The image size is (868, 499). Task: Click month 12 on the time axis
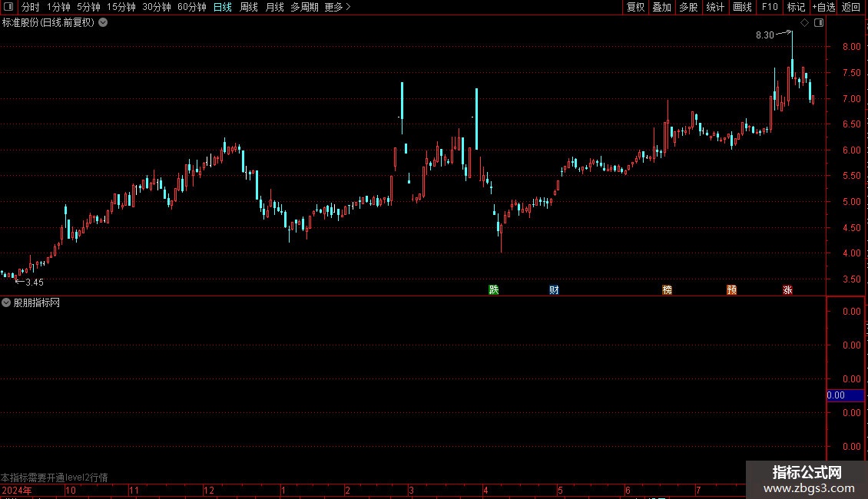[x=209, y=491]
